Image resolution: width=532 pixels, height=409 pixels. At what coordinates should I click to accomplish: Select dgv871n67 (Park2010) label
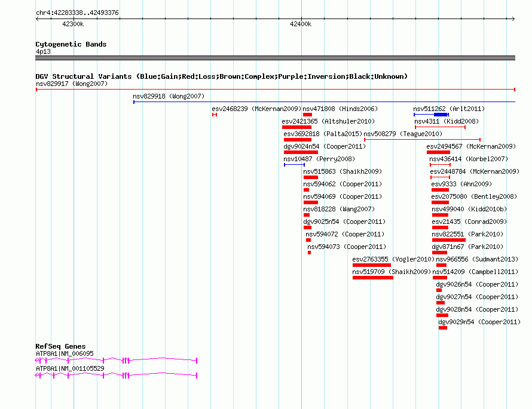[x=467, y=247]
